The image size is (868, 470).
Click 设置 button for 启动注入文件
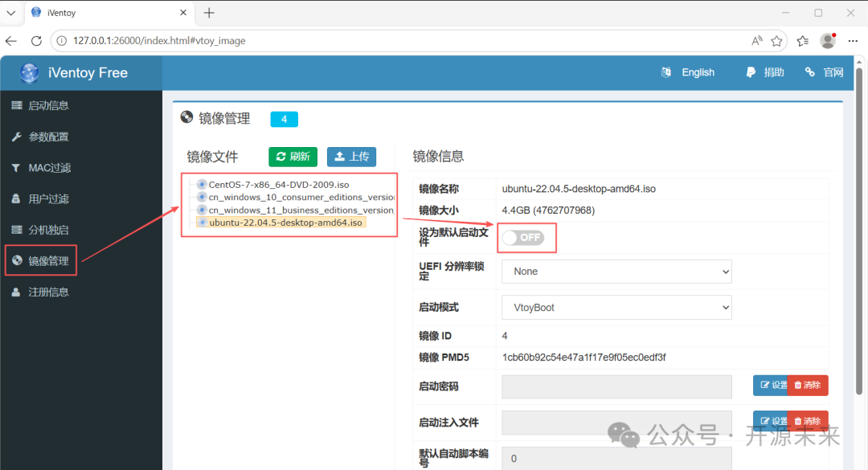(x=770, y=421)
